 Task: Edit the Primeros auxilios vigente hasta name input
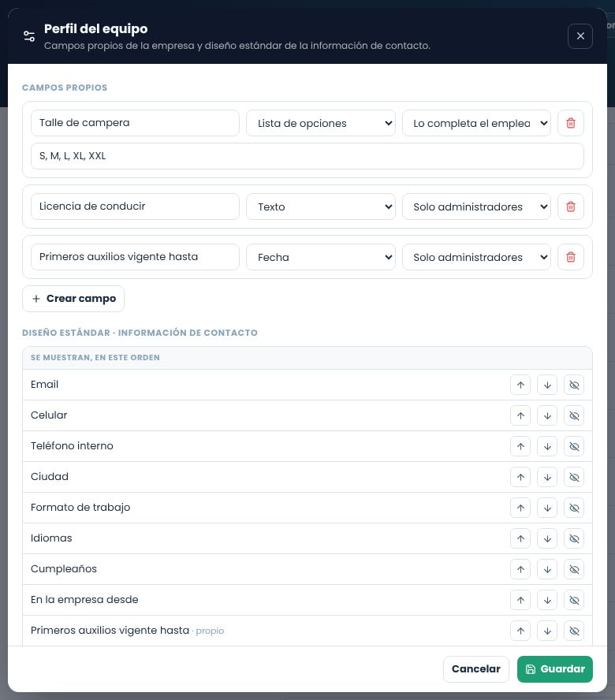135,257
